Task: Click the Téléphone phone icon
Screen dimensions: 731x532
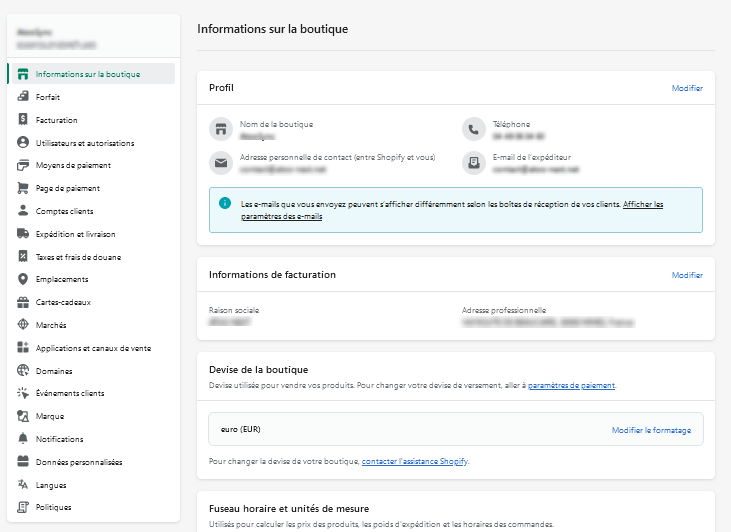Action: pos(474,129)
